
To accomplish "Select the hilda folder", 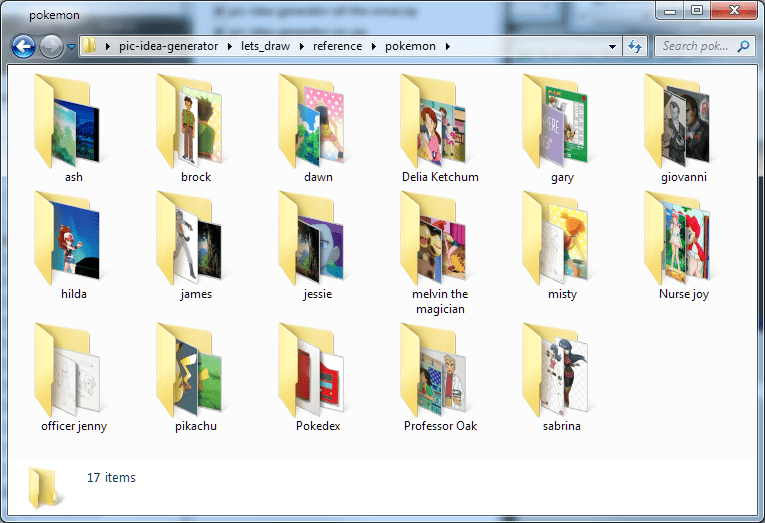I will (x=73, y=241).
